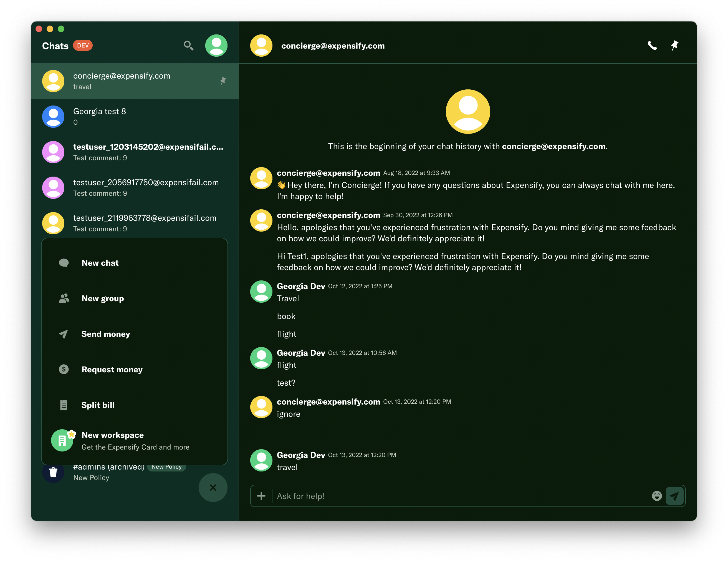Viewport: 728px width, 562px height.
Task: Toggle the pin icon in chat header
Action: click(674, 45)
